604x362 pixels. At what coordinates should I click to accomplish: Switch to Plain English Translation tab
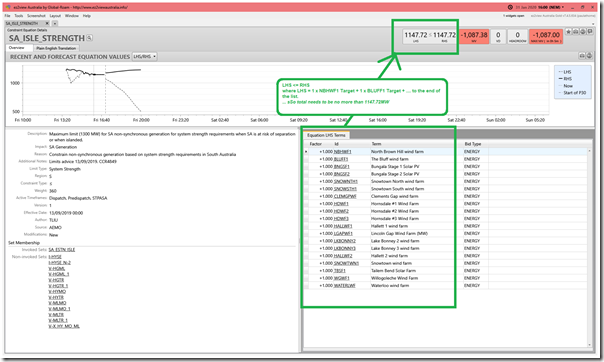pos(56,48)
